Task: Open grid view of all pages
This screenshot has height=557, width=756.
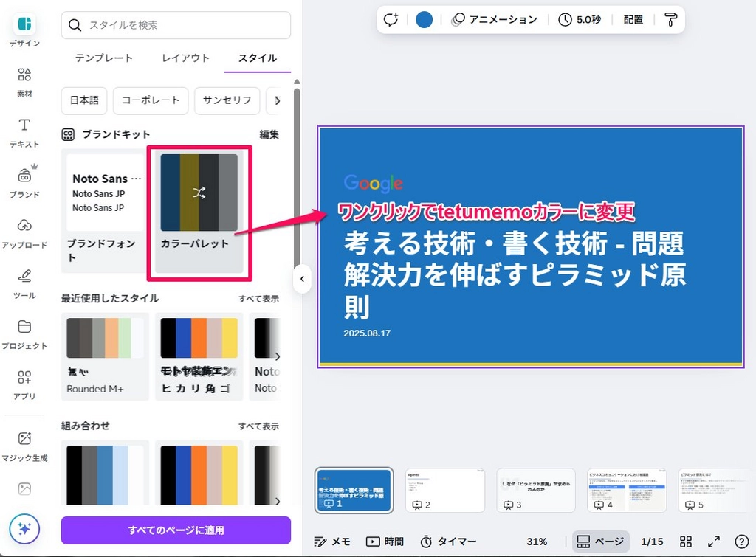Action: pos(686,542)
